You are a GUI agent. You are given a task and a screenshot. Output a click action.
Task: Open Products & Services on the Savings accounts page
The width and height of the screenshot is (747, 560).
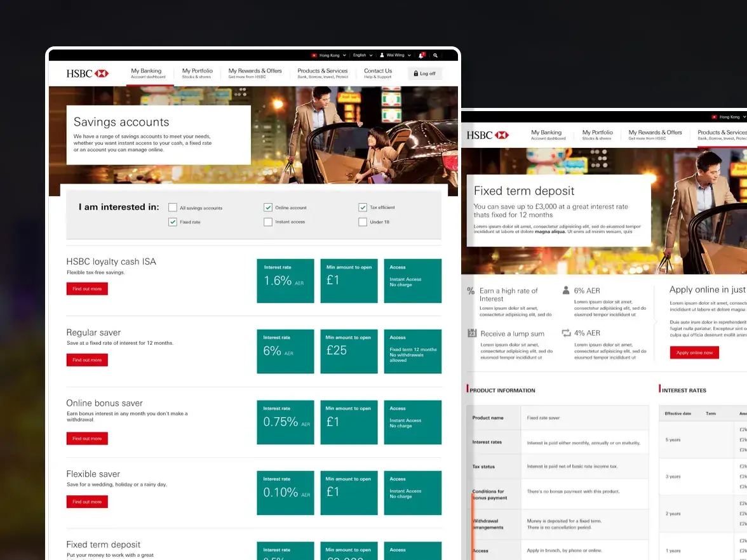(x=323, y=74)
